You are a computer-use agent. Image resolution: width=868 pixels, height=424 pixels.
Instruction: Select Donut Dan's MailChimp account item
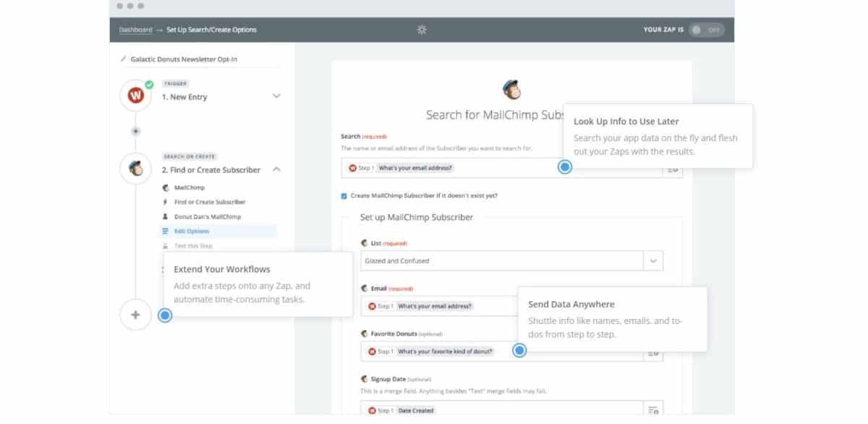point(207,217)
